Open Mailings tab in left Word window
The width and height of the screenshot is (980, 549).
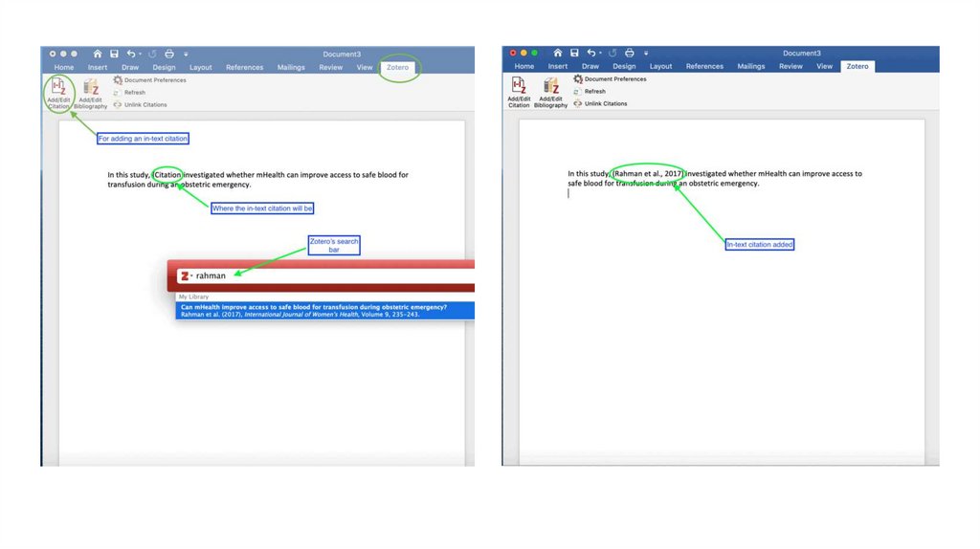coord(291,68)
